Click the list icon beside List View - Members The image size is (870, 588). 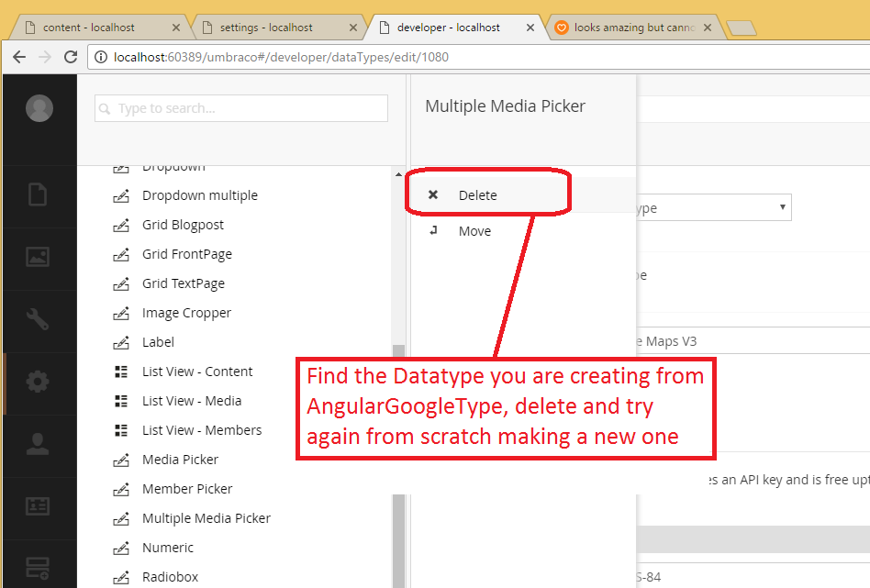coord(121,430)
